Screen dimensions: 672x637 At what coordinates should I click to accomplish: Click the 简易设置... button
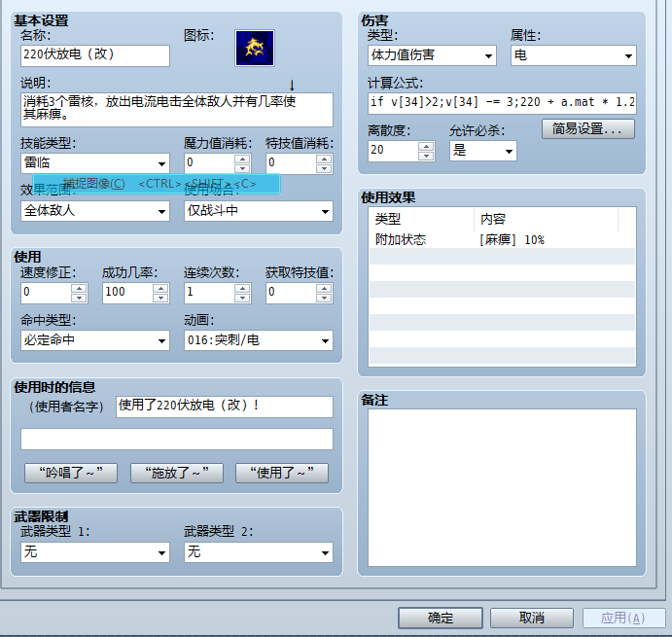[x=588, y=128]
